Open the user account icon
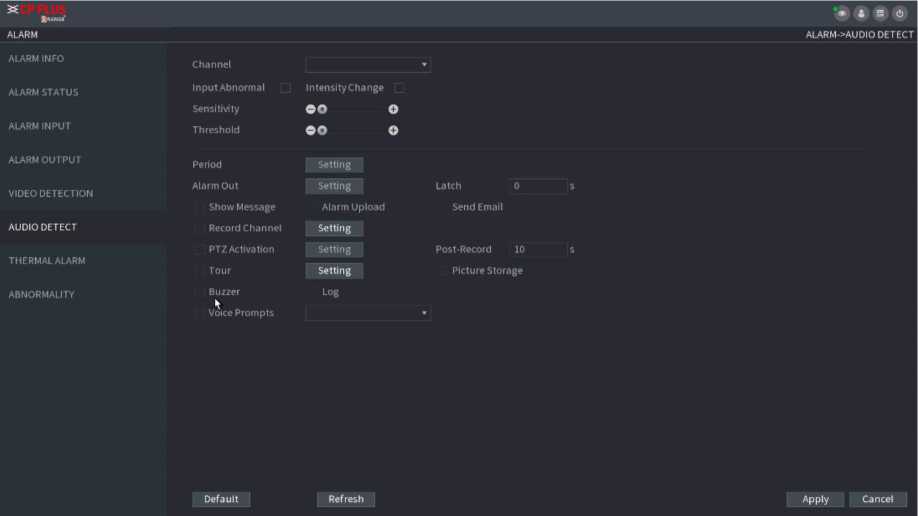The image size is (918, 516). click(861, 14)
